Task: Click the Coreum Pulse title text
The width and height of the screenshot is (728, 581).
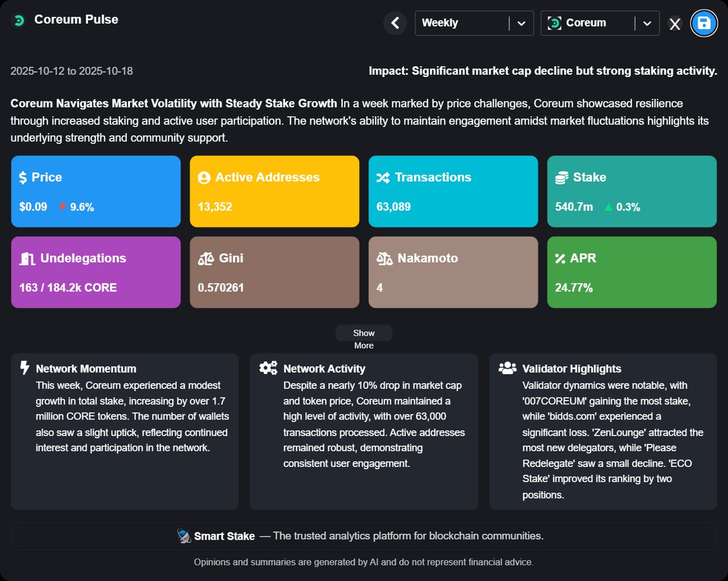Action: click(x=76, y=19)
